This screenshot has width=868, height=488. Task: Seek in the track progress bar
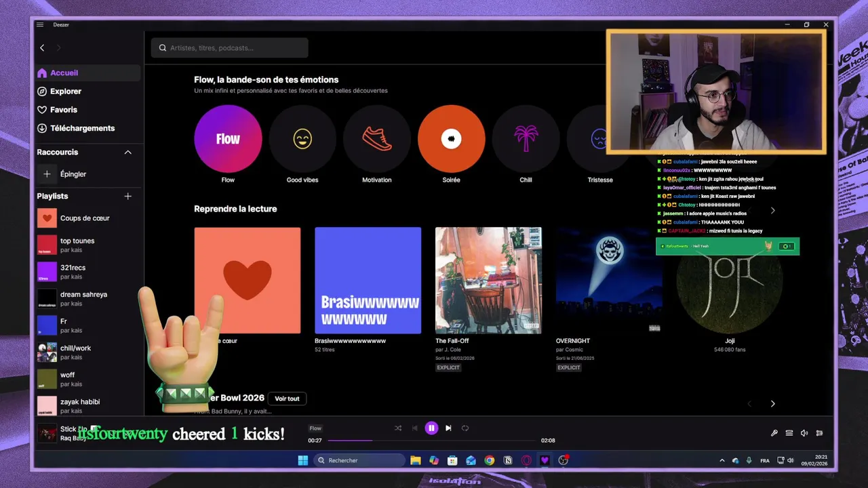[x=431, y=441]
